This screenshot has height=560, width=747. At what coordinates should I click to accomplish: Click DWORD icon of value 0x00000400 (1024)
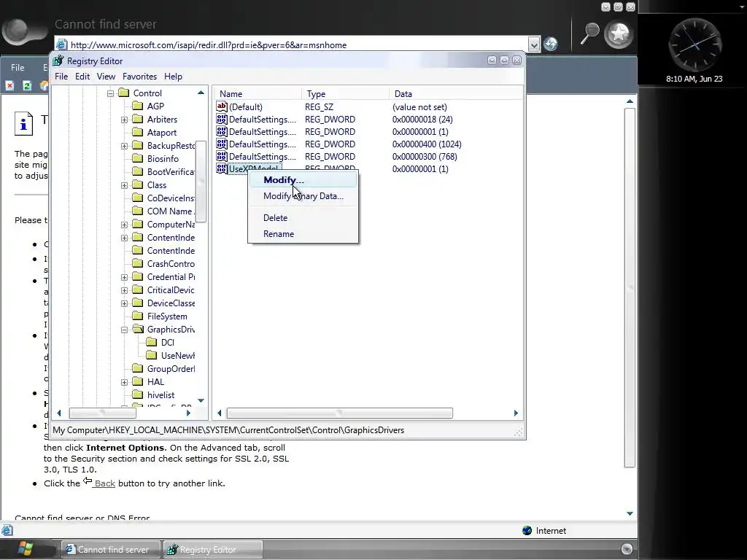click(x=222, y=144)
